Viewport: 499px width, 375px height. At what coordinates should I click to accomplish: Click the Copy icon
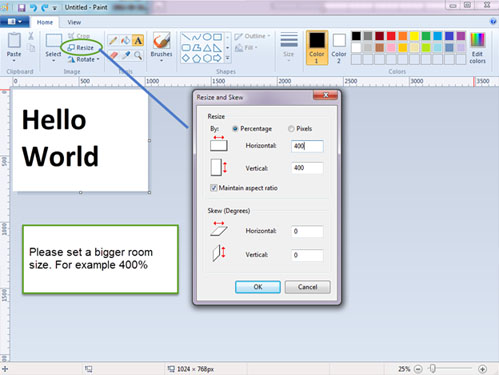[x=31, y=48]
